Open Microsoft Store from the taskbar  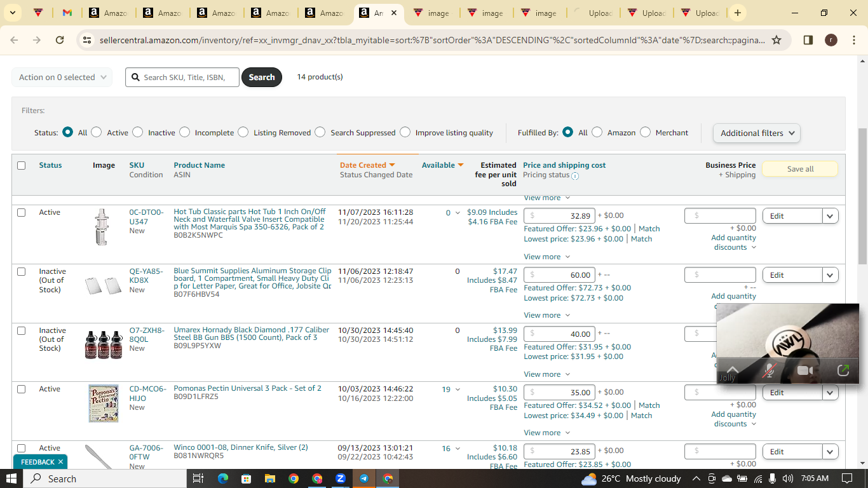click(246, 478)
